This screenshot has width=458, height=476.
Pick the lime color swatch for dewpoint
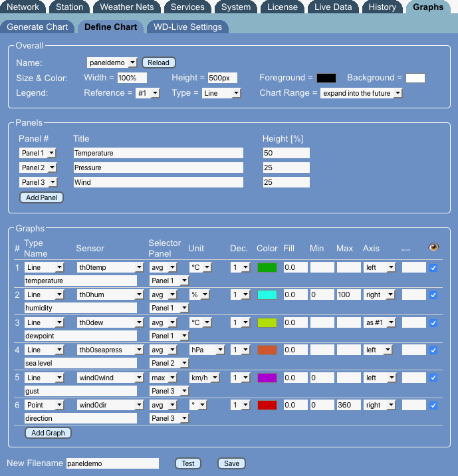point(267,322)
